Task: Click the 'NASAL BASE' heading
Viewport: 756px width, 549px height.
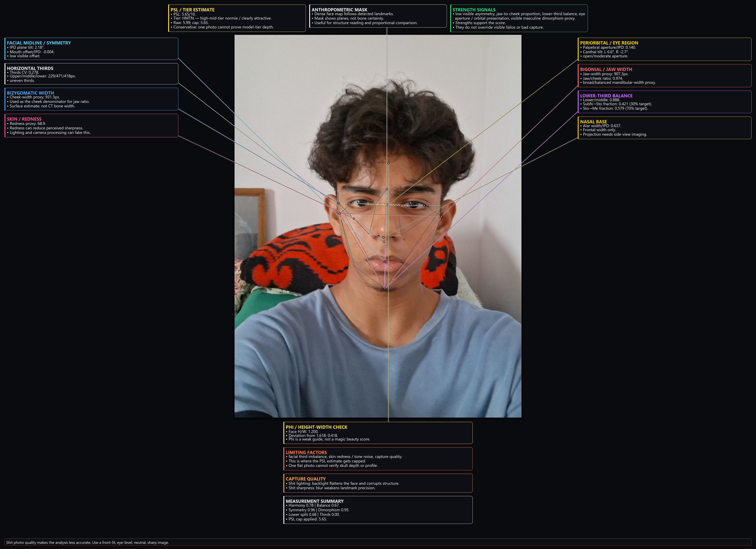Action: [x=593, y=122]
